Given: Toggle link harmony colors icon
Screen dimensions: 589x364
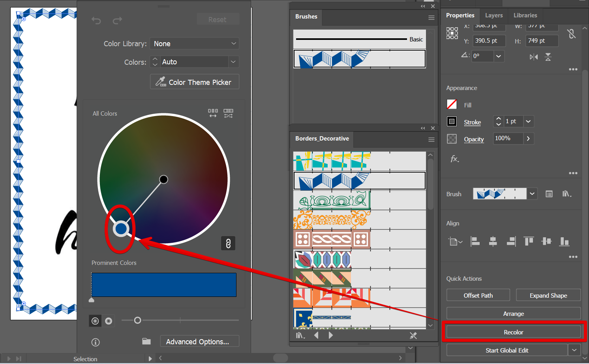Looking at the screenshot, I should [x=228, y=243].
